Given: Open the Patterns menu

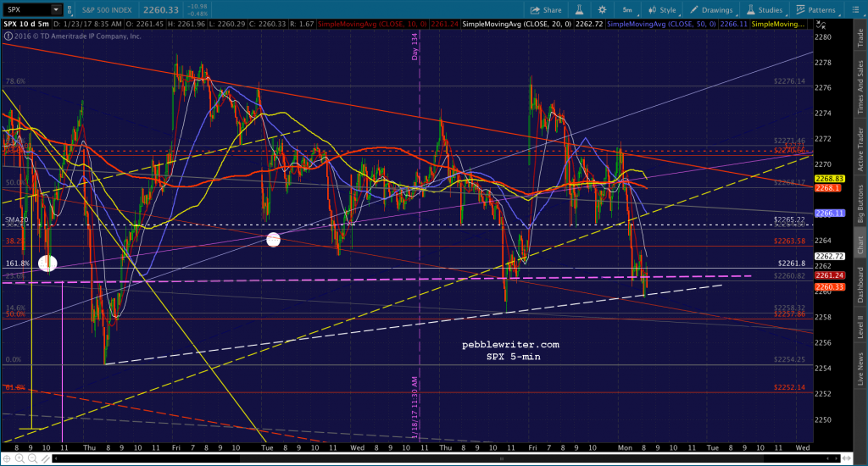Looking at the screenshot, I should click(x=816, y=10).
